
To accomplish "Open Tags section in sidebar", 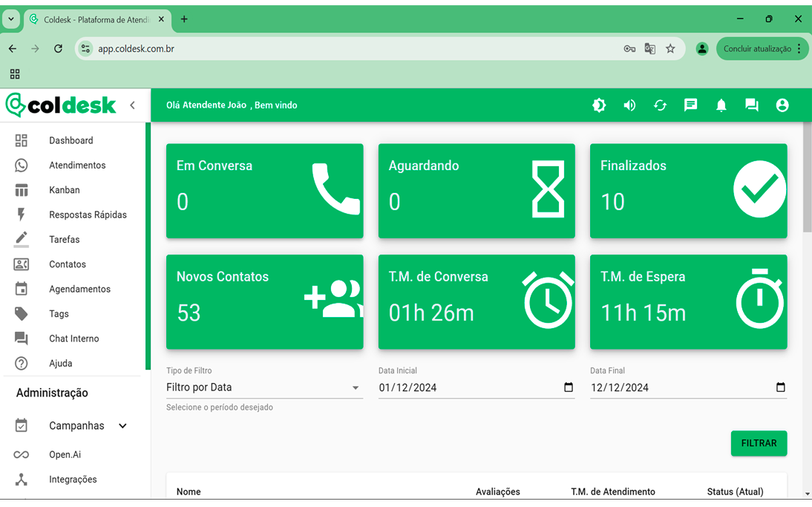I will point(59,314).
